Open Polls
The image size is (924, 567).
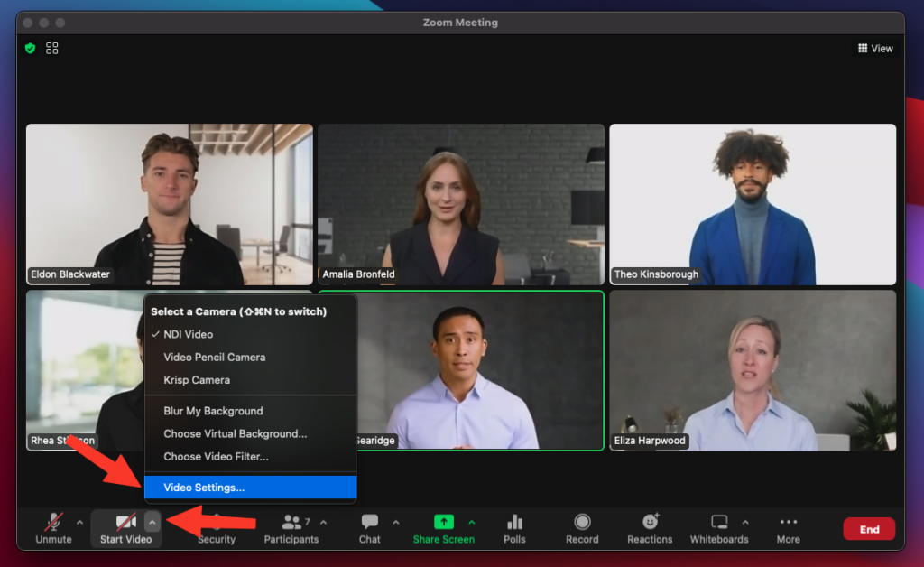(x=514, y=528)
